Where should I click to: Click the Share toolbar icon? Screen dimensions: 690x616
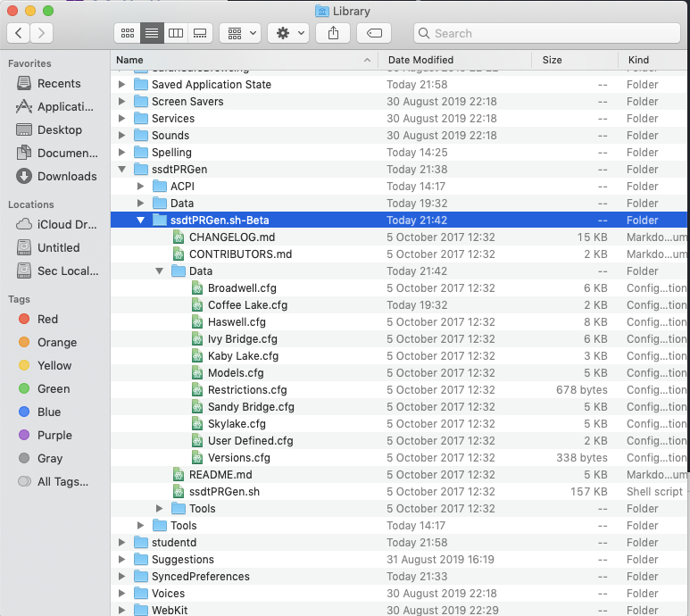click(333, 33)
